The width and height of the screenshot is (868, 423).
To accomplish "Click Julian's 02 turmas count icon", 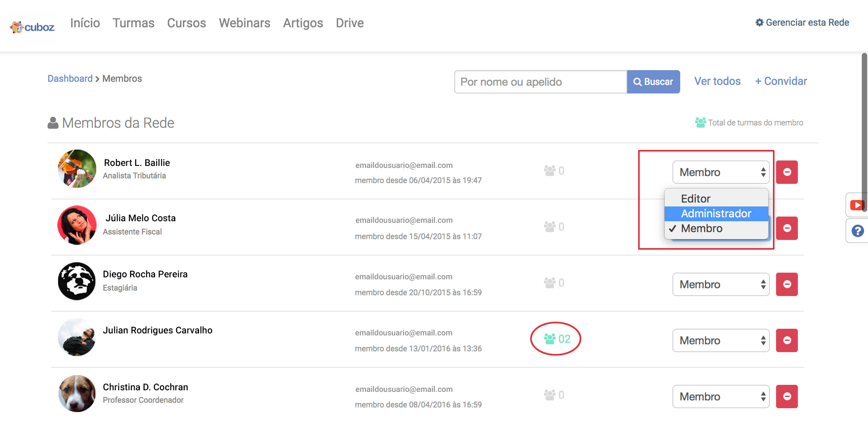I will [556, 339].
